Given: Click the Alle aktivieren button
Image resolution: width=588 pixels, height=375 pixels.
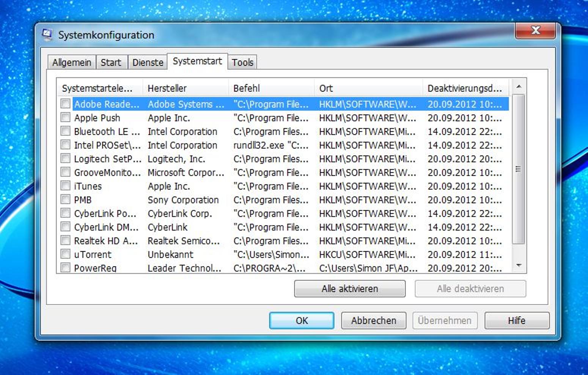Looking at the screenshot, I should point(350,288).
